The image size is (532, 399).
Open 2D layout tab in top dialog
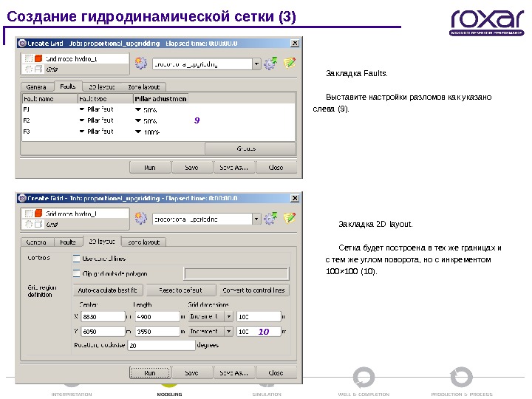(101, 87)
